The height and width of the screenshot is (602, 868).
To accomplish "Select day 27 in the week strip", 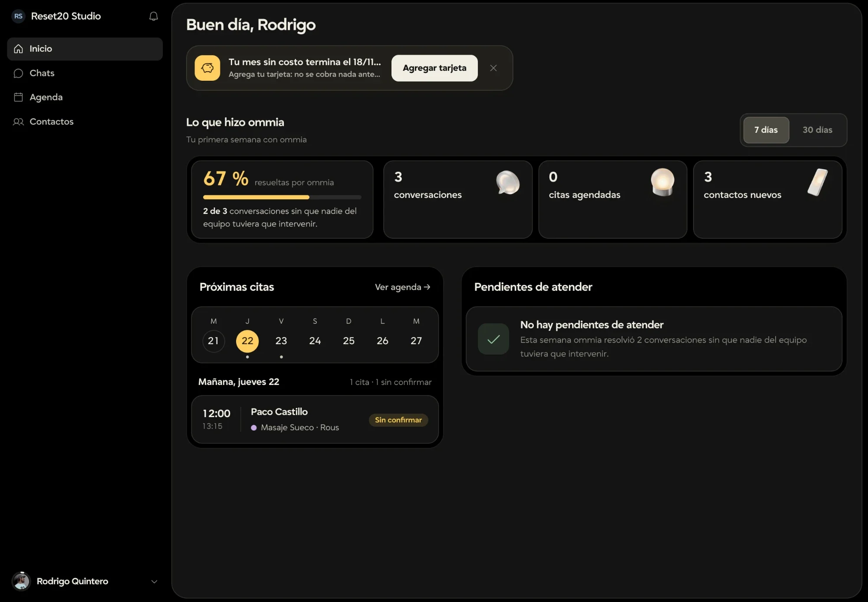I will pos(416,341).
